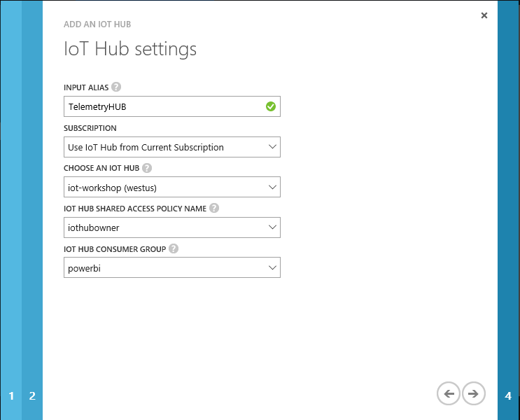Go to wizard step 4

tap(508, 396)
